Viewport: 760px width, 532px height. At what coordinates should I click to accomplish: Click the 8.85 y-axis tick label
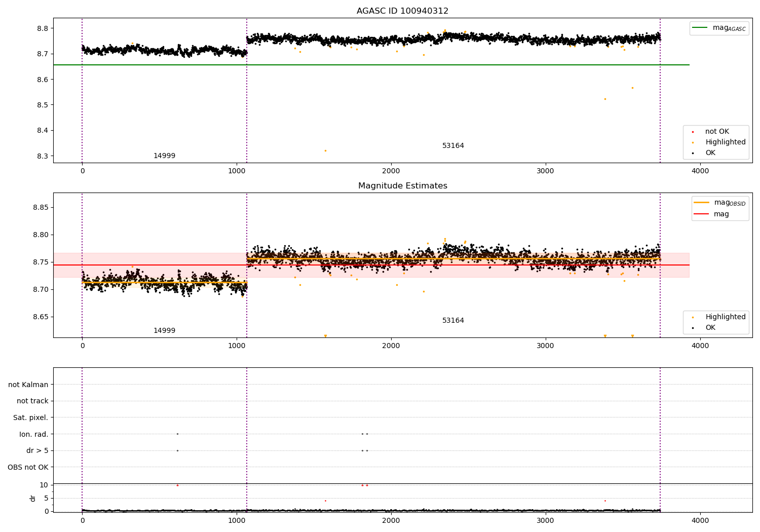pos(41,207)
